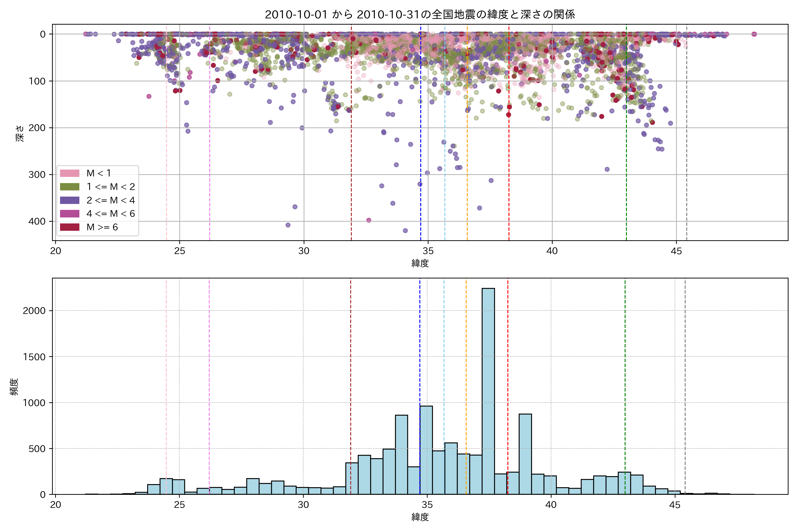The height and width of the screenshot is (532, 798).
Task: Click the 45 tick label on scatter x-axis
Action: pyautogui.click(x=676, y=251)
